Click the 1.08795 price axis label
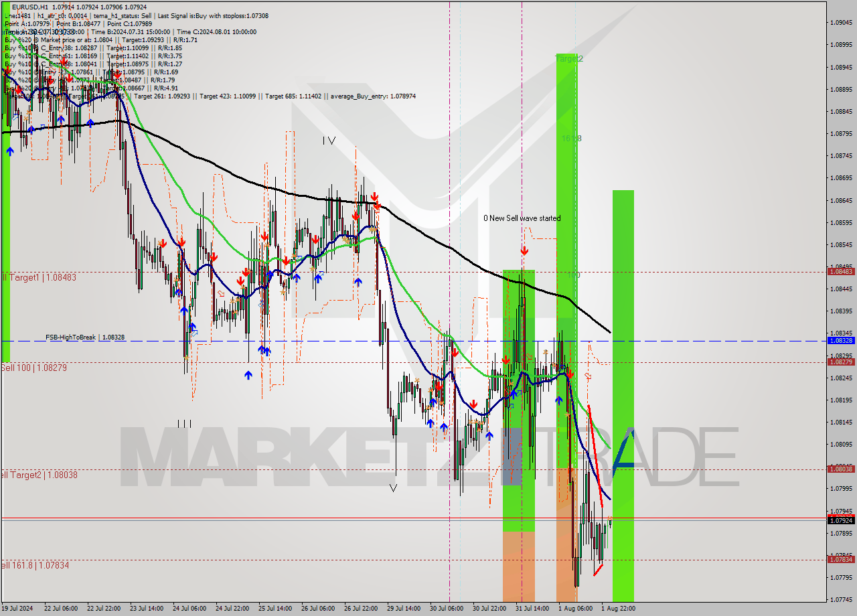 [841, 133]
